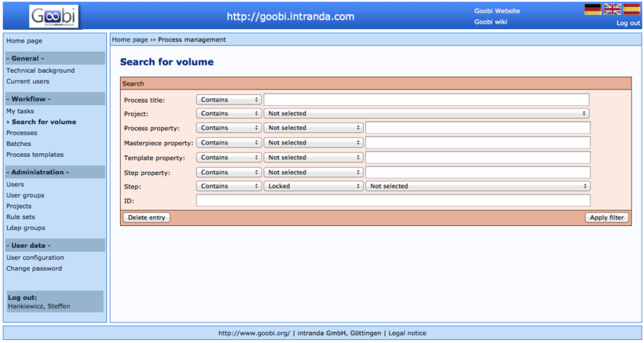Open Legal notice footer link

click(x=408, y=333)
